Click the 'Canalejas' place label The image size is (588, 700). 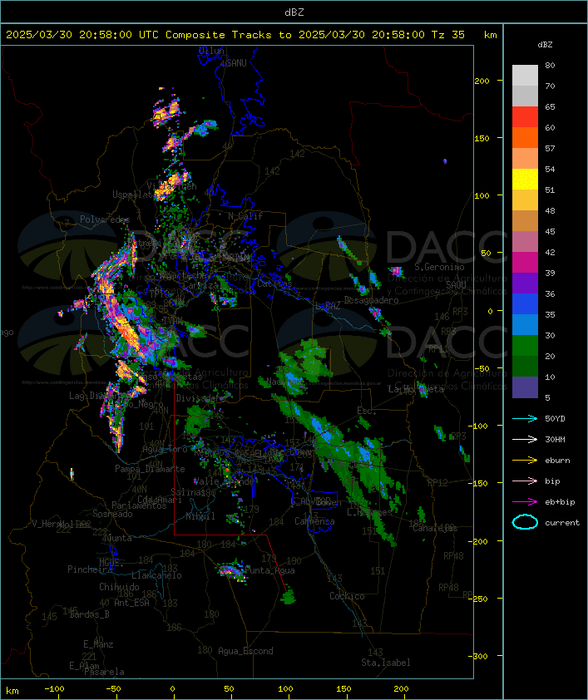point(435,528)
